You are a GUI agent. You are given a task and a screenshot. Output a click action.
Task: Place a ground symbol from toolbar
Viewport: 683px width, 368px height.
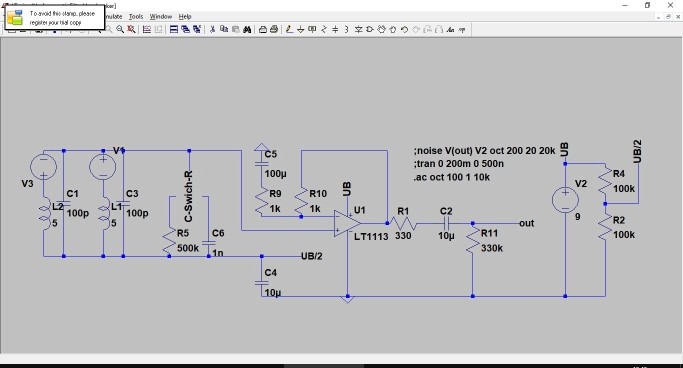[301, 30]
